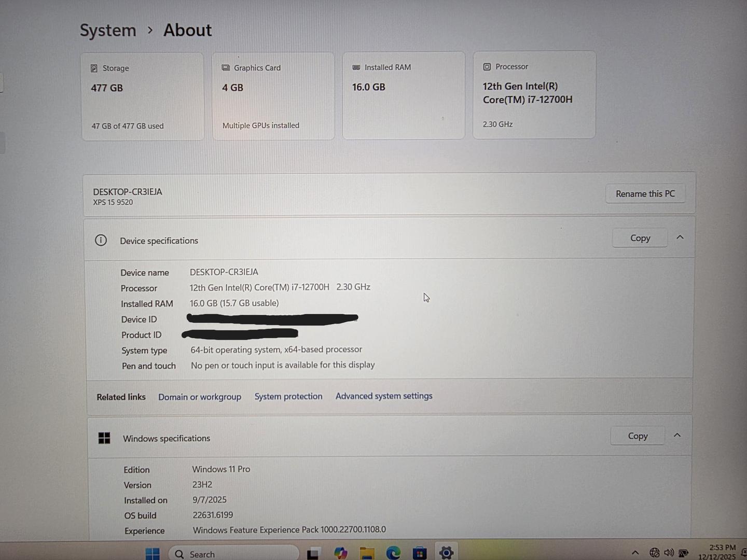Click the taskbar Search box
This screenshot has width=747, height=560.
click(x=233, y=554)
